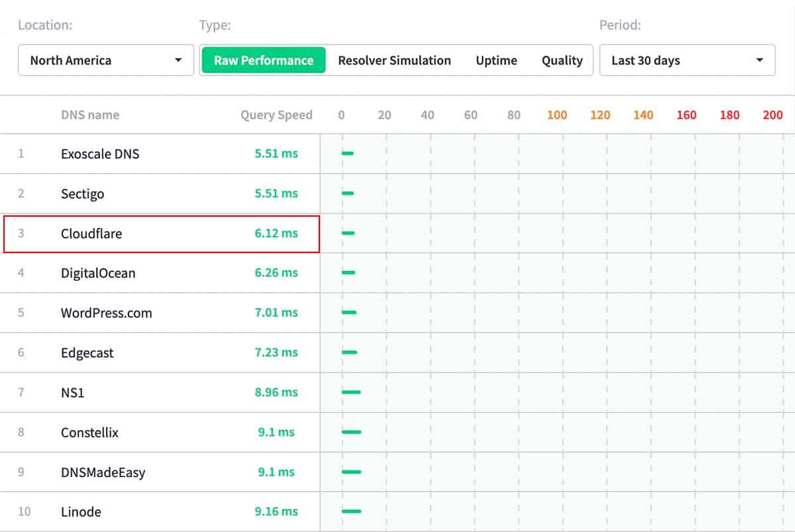Viewport: 795px width, 532px height.
Task: Click the 200 ms axis label
Action: pyautogui.click(x=772, y=115)
